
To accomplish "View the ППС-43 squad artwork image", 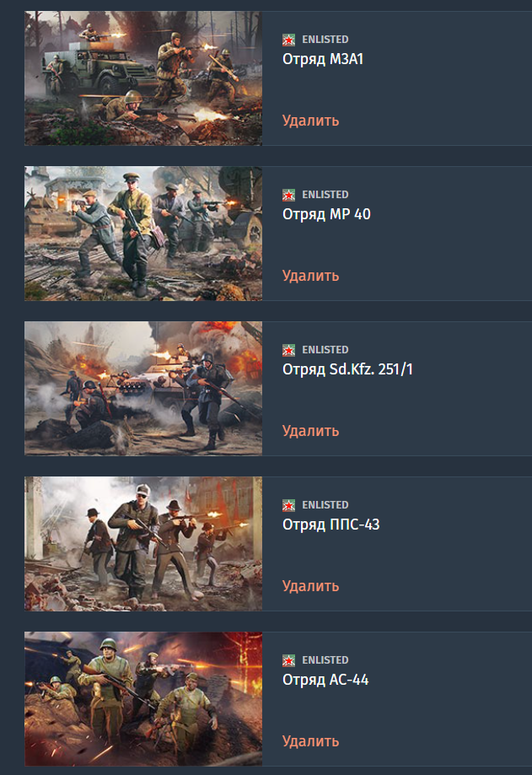I will (143, 544).
